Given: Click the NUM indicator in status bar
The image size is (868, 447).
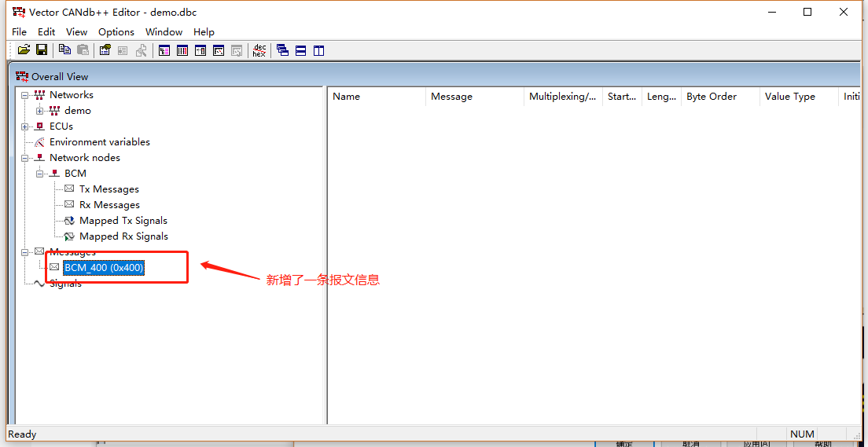Looking at the screenshot, I should [802, 434].
